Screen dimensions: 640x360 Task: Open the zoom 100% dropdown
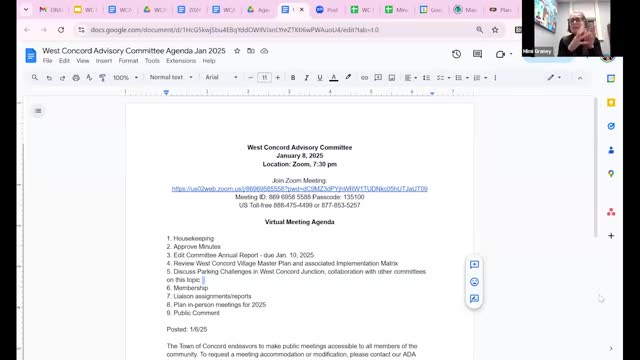pos(125,78)
